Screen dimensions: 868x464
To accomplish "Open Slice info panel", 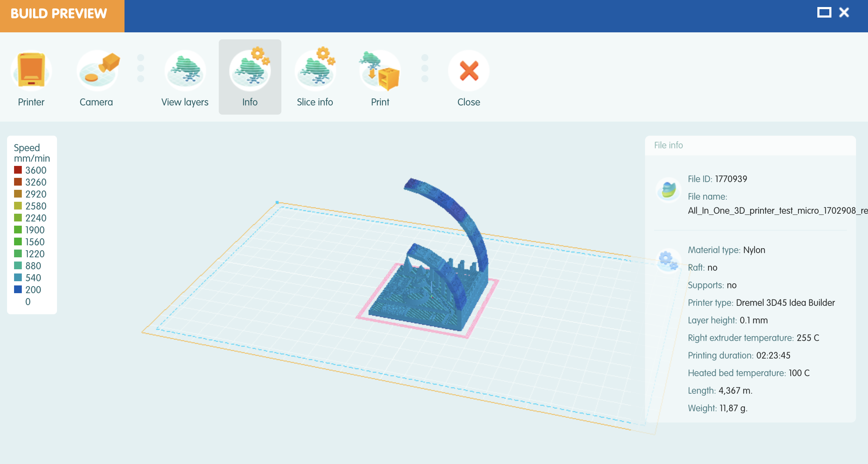I will [x=315, y=71].
